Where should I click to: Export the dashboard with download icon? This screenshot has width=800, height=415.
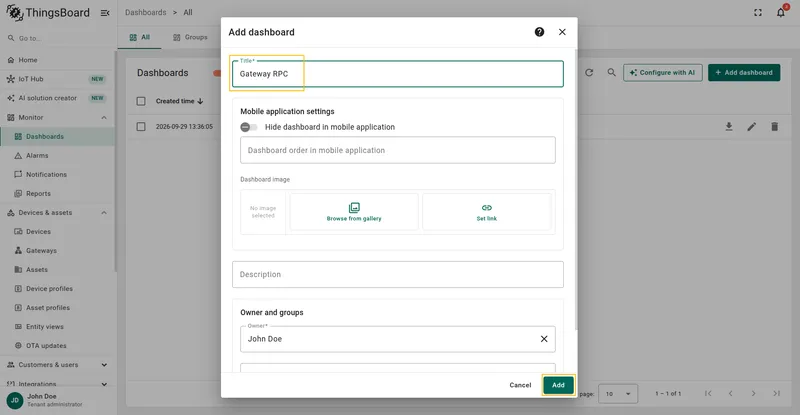(729, 127)
